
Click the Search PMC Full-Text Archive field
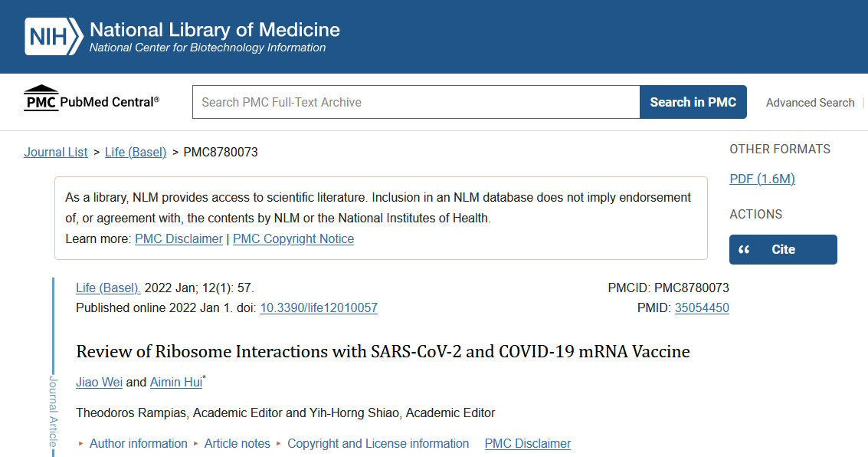(x=416, y=102)
